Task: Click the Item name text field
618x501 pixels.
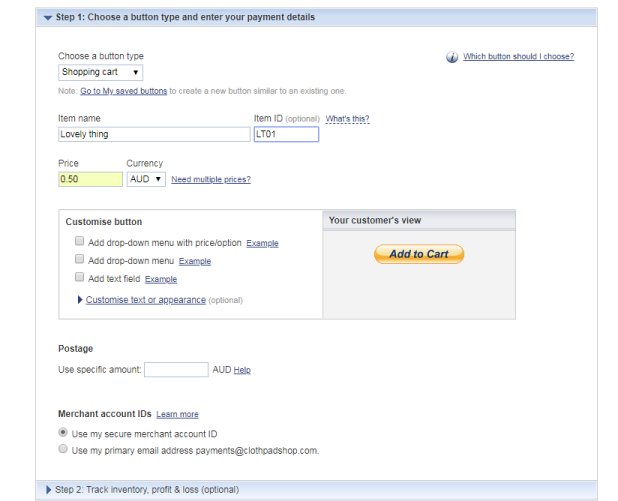Action: pyautogui.click(x=153, y=135)
